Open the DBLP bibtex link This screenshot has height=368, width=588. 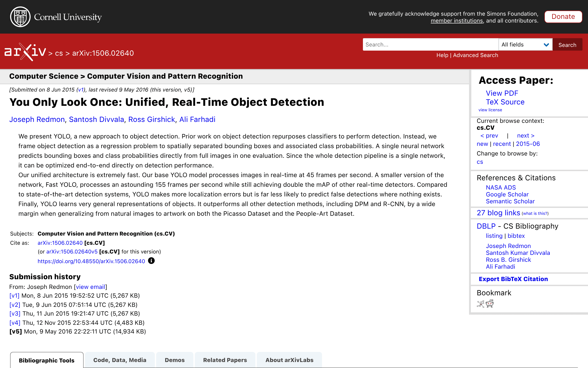click(516, 236)
